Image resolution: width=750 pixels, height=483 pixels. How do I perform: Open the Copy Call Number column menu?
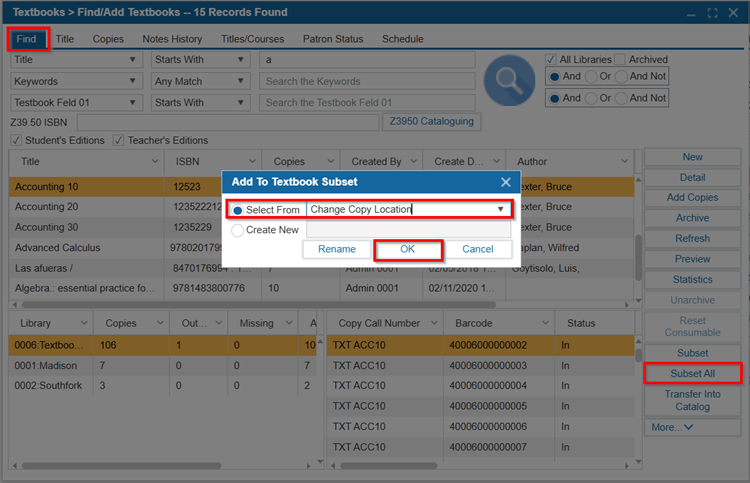[434, 323]
